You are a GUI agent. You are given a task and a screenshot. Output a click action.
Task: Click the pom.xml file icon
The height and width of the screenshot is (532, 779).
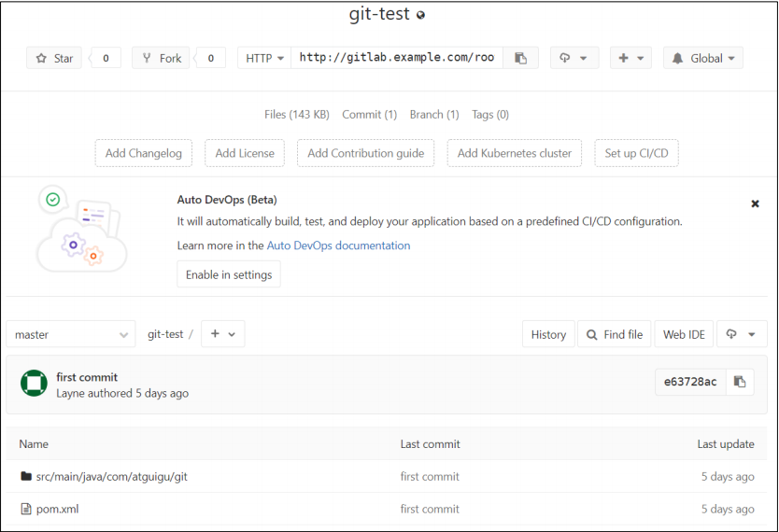click(26, 509)
